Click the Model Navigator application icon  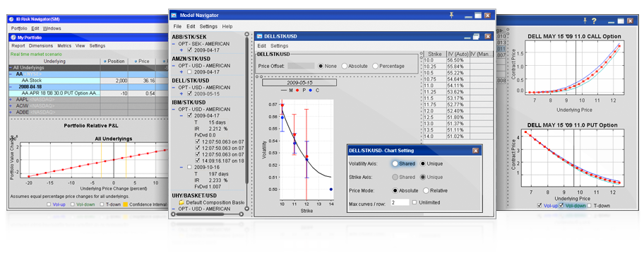tap(173, 16)
